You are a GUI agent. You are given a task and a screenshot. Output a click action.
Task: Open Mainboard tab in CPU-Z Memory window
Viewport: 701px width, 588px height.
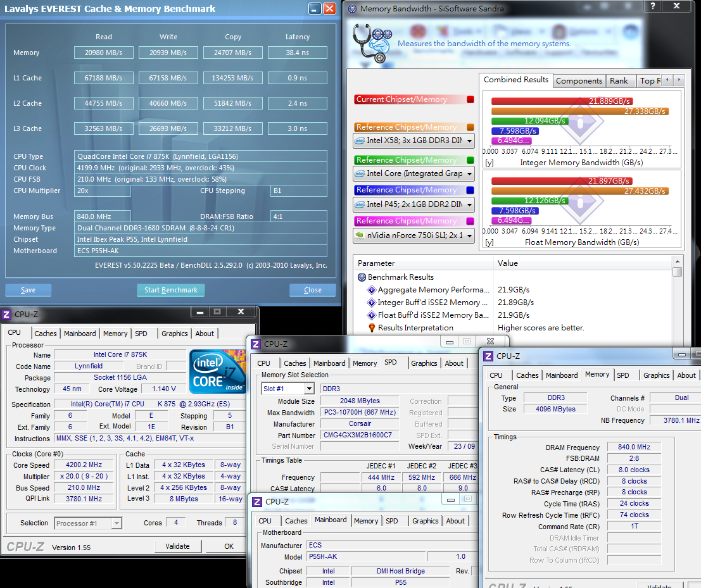562,375
